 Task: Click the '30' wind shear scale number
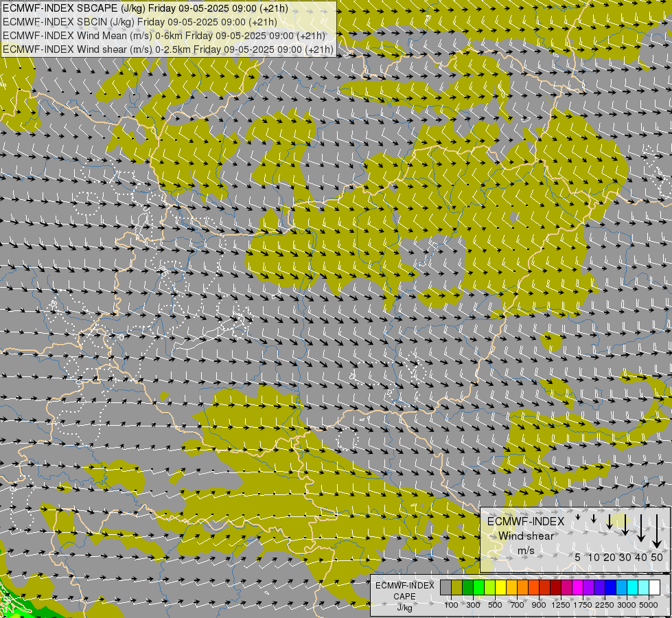(x=625, y=557)
